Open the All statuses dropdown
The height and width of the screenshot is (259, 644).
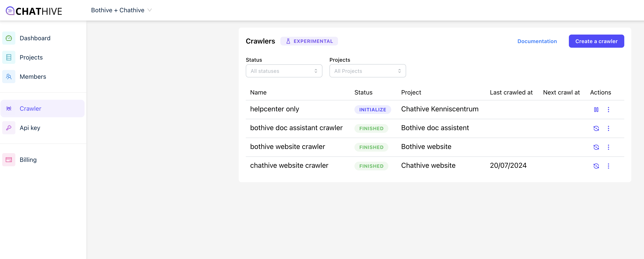click(284, 71)
